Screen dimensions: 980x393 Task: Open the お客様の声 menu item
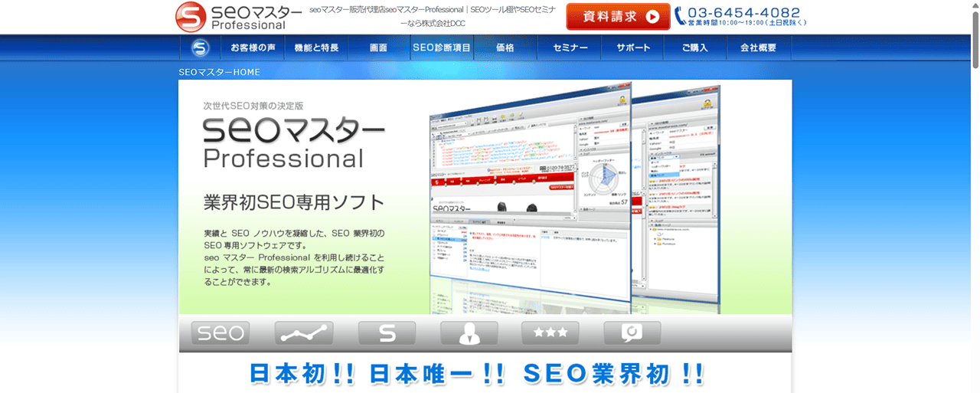point(253,47)
